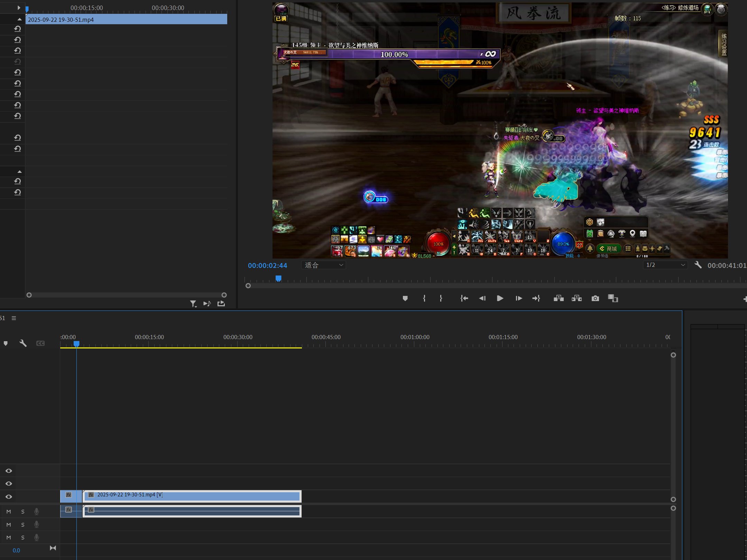Click the Lift button
Viewport: 747px width, 560px height.
pyautogui.click(x=559, y=298)
